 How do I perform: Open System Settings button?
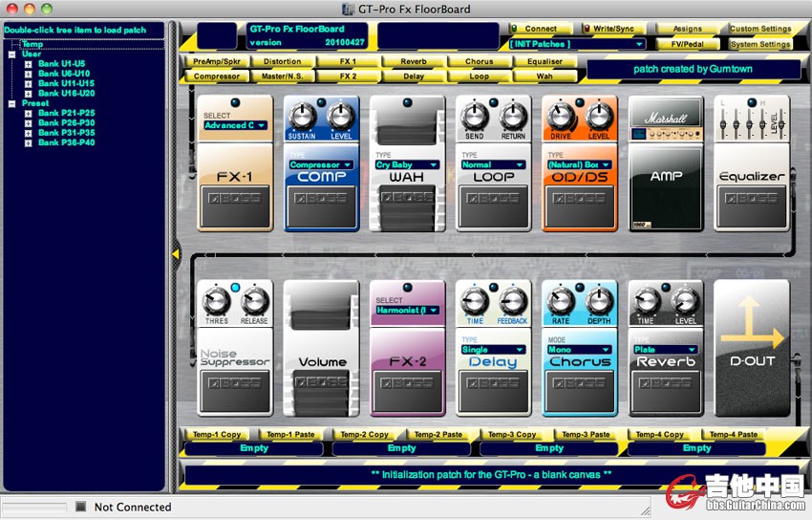[760, 44]
